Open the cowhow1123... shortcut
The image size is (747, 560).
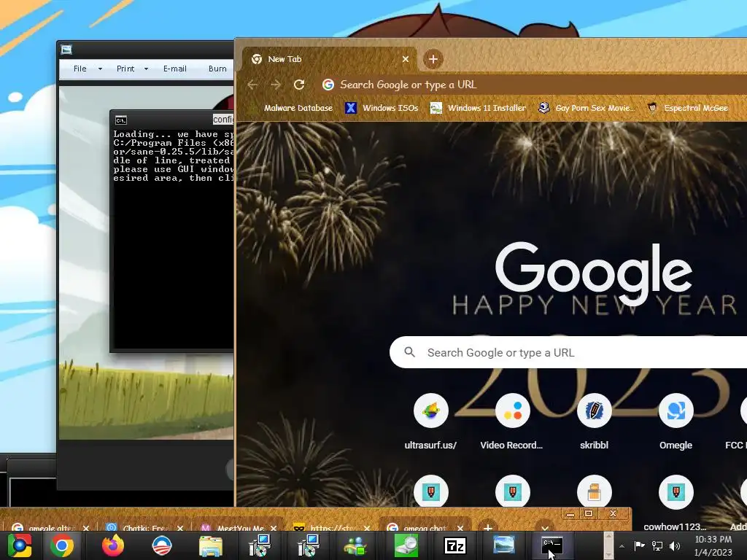(x=676, y=505)
